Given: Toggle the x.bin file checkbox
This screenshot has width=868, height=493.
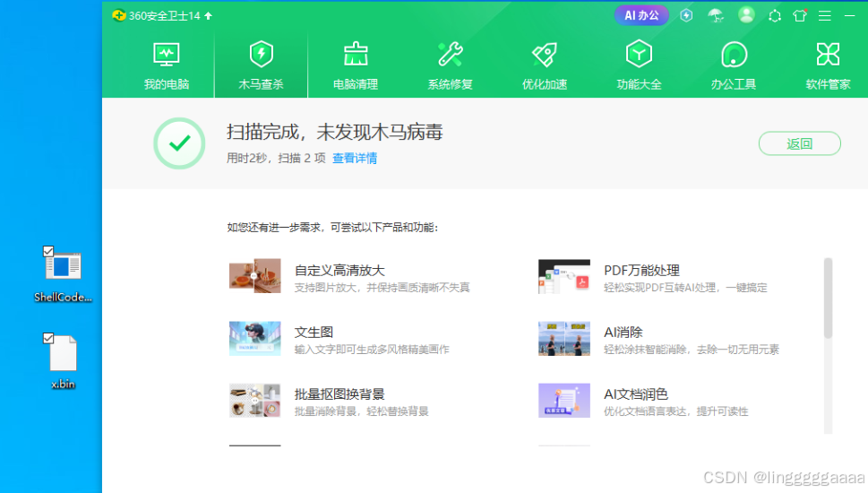Looking at the screenshot, I should [x=48, y=338].
